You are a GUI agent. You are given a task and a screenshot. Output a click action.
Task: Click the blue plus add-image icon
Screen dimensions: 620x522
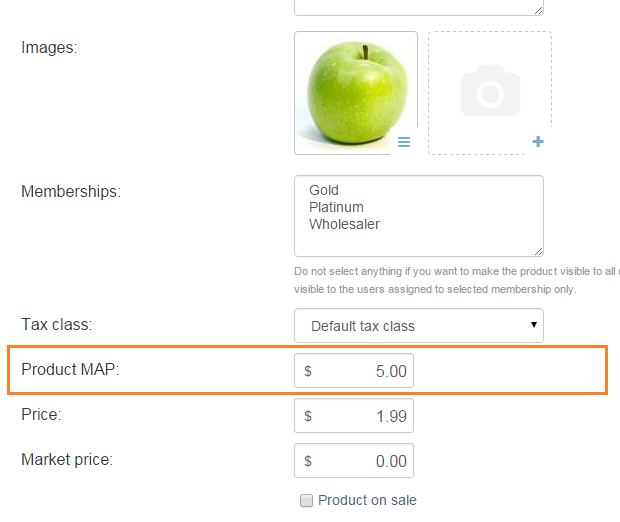tap(538, 141)
